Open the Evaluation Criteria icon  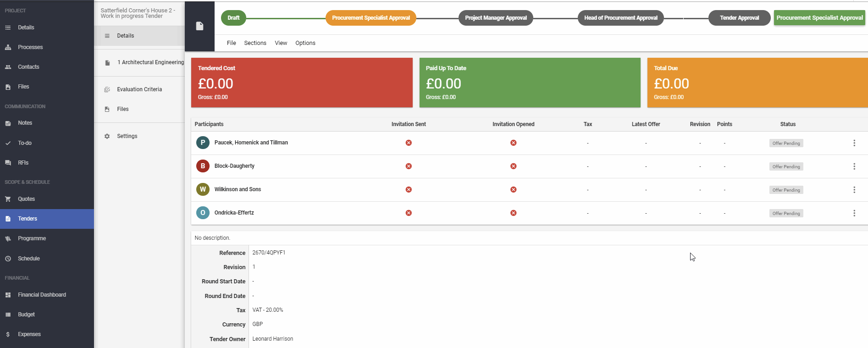(x=107, y=89)
